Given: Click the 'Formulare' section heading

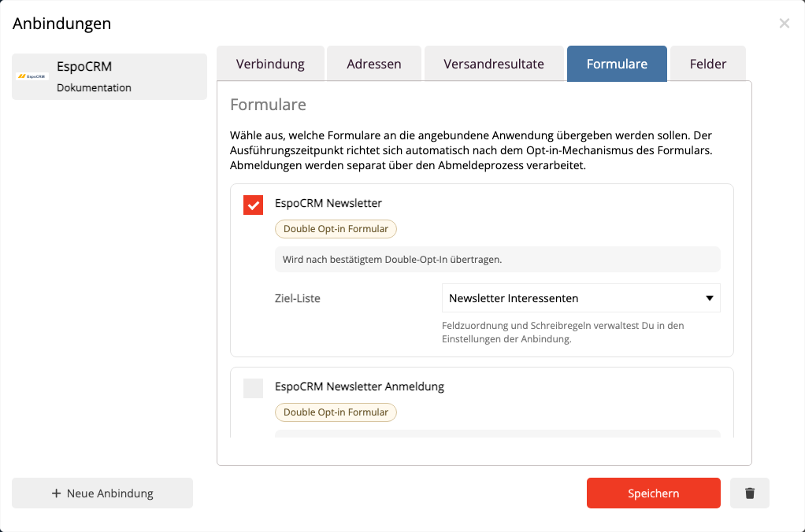Looking at the screenshot, I should (268, 105).
